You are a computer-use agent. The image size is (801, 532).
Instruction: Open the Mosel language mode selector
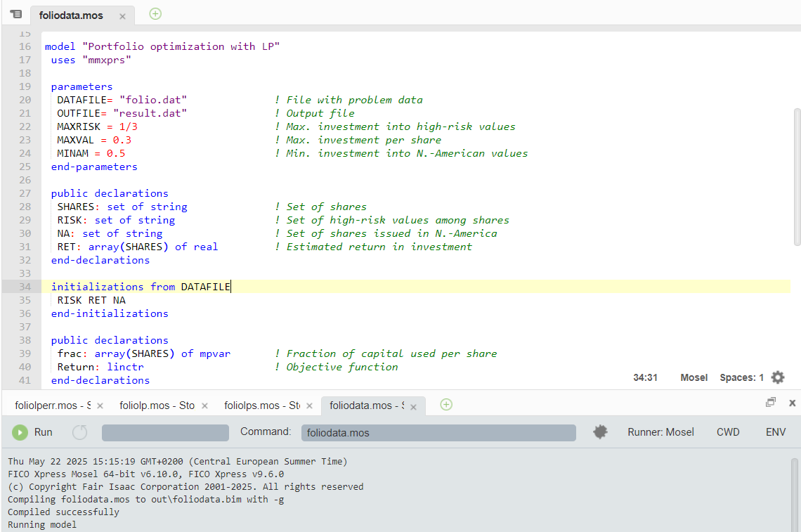(x=693, y=377)
